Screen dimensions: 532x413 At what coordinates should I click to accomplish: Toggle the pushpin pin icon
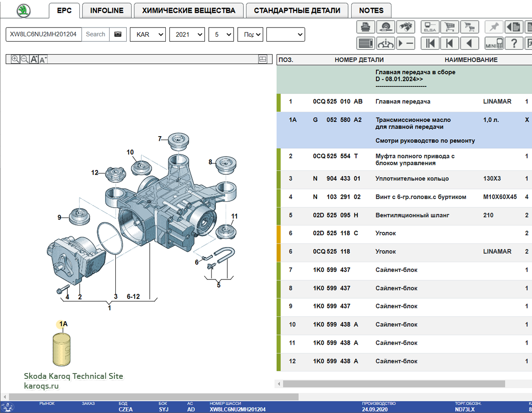point(494,27)
